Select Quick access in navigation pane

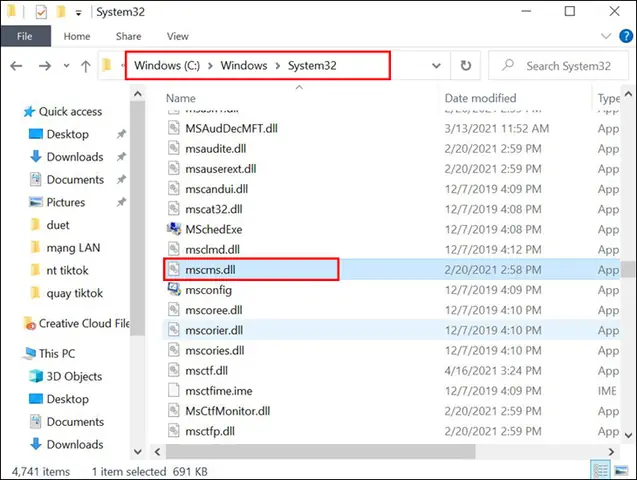[x=63, y=111]
